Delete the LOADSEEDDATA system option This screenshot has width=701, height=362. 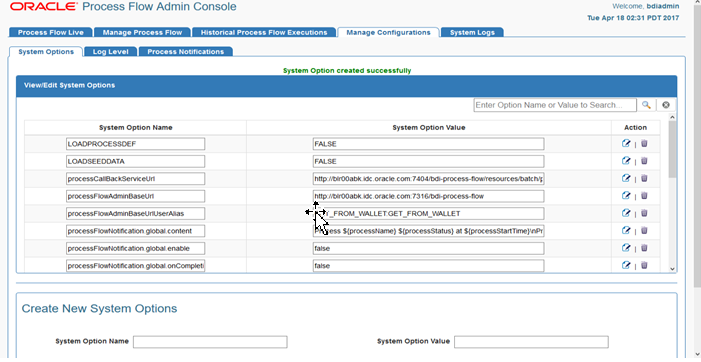click(x=644, y=161)
